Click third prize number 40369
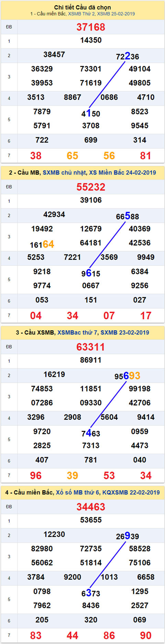The width and height of the screenshot is (165, 644). click(140, 229)
